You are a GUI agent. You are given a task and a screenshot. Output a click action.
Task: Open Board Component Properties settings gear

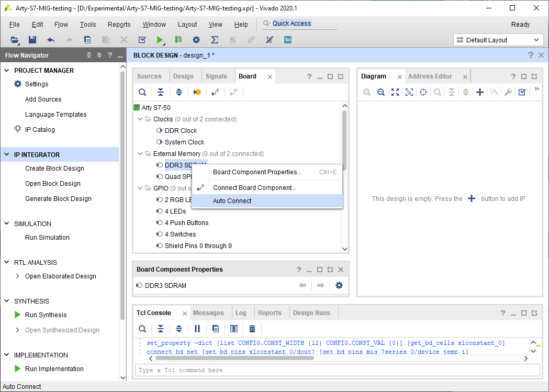click(x=339, y=285)
